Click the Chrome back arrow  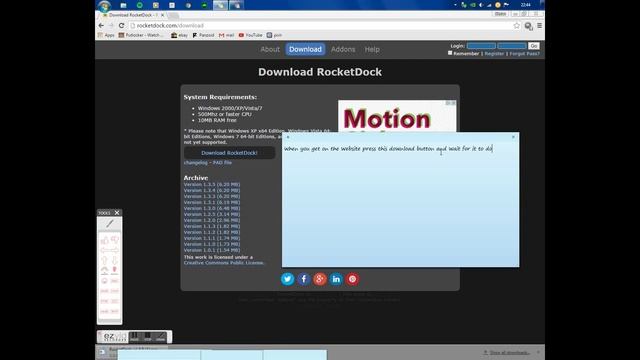(x=101, y=25)
